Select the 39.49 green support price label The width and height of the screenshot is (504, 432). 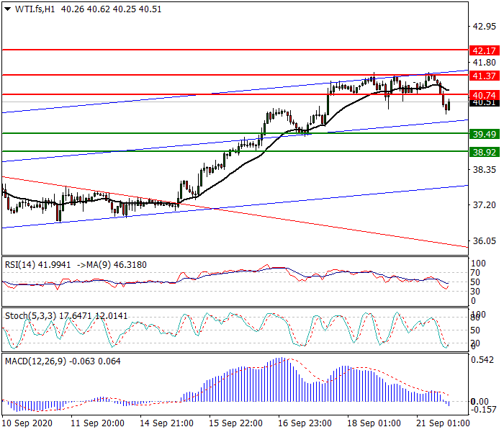pos(484,134)
